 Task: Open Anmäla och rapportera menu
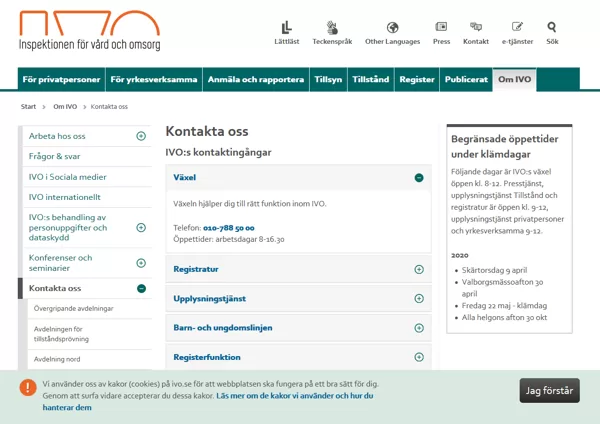point(256,80)
